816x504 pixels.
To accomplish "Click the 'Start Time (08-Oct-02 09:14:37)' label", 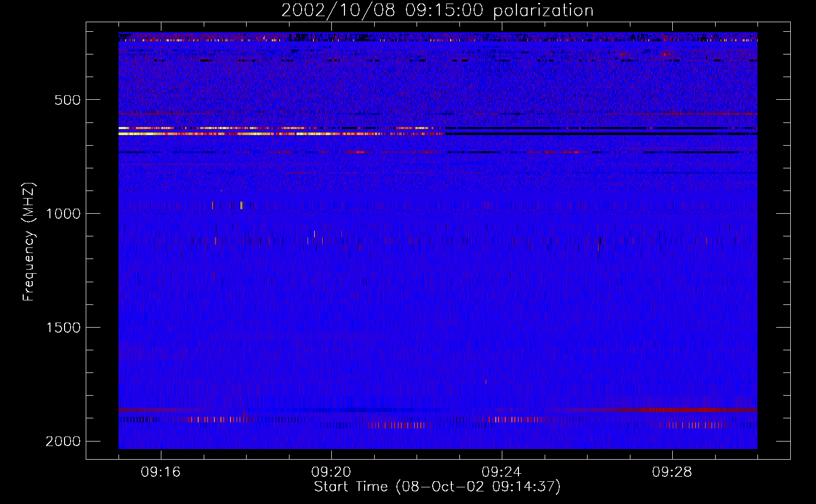I will click(x=437, y=487).
